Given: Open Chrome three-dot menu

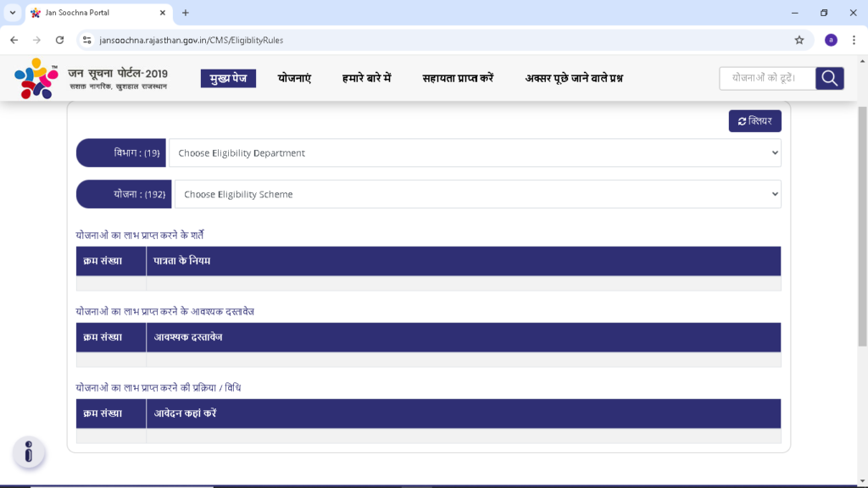Looking at the screenshot, I should pos(854,40).
